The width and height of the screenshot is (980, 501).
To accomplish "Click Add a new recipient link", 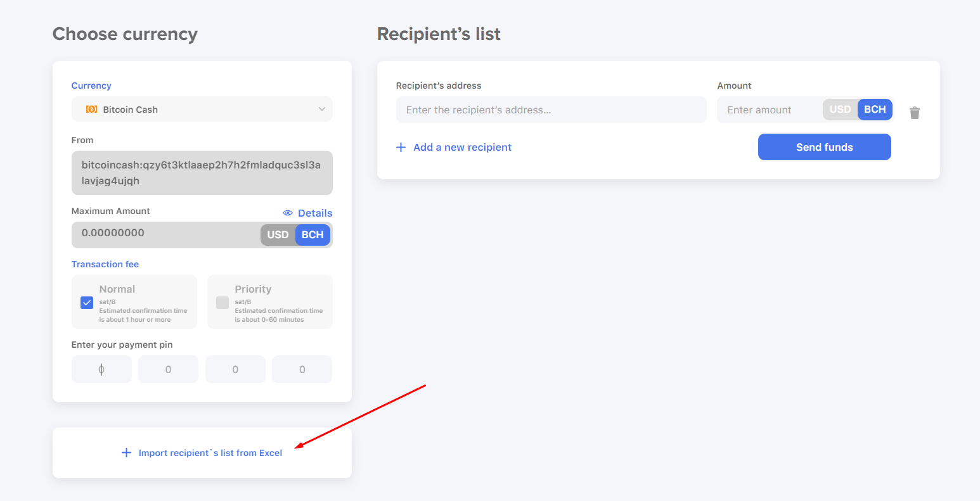I will click(x=462, y=147).
